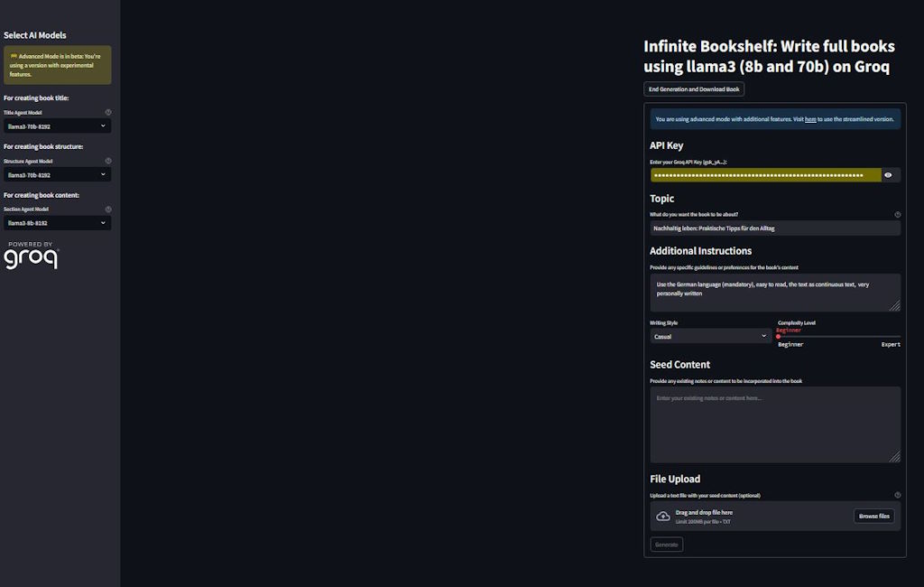924x587 pixels.
Task: Click 'For creating book structure:' label
Action: [x=43, y=146]
